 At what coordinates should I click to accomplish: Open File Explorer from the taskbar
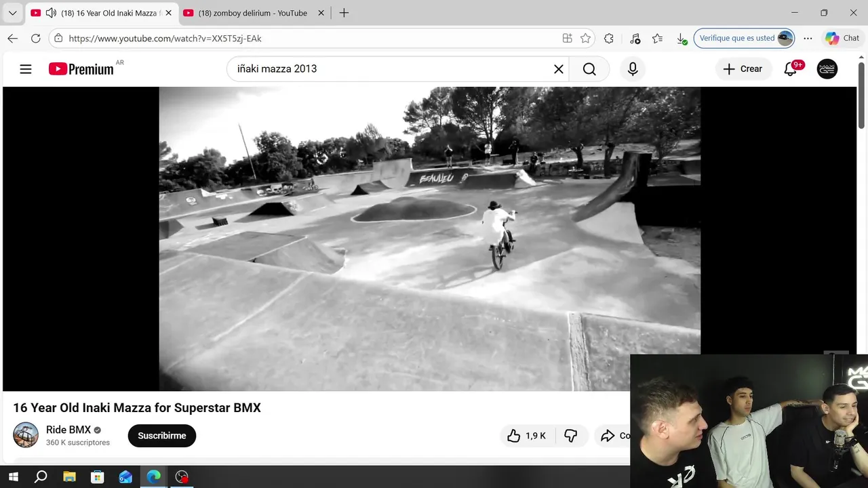point(69,477)
